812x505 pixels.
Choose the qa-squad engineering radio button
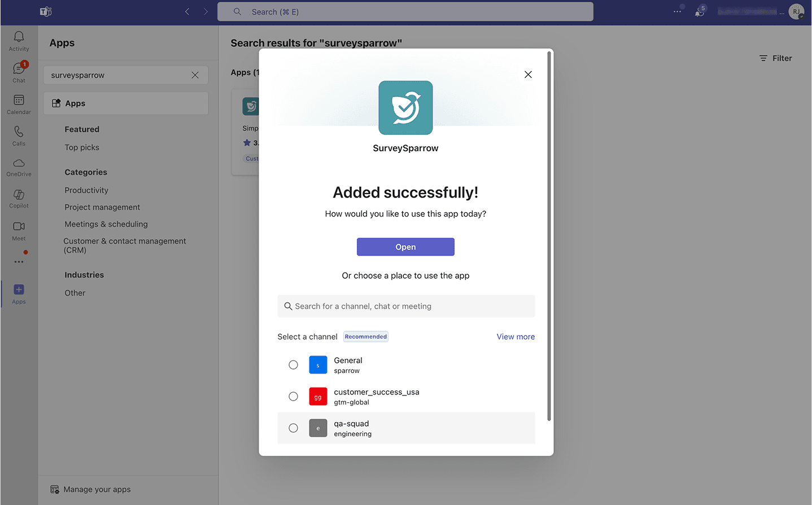coord(293,428)
